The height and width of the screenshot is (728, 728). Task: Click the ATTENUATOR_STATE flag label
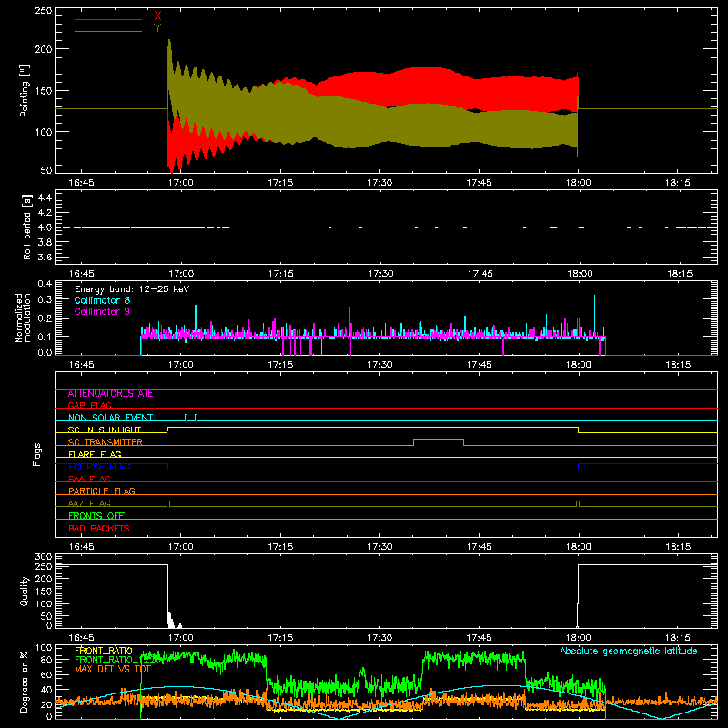(x=110, y=394)
